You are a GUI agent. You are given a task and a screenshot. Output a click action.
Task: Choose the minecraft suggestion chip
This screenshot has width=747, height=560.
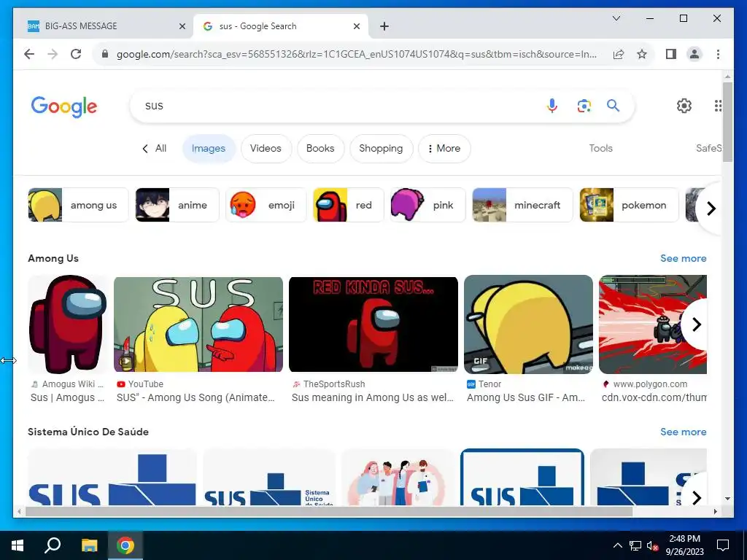pos(522,205)
